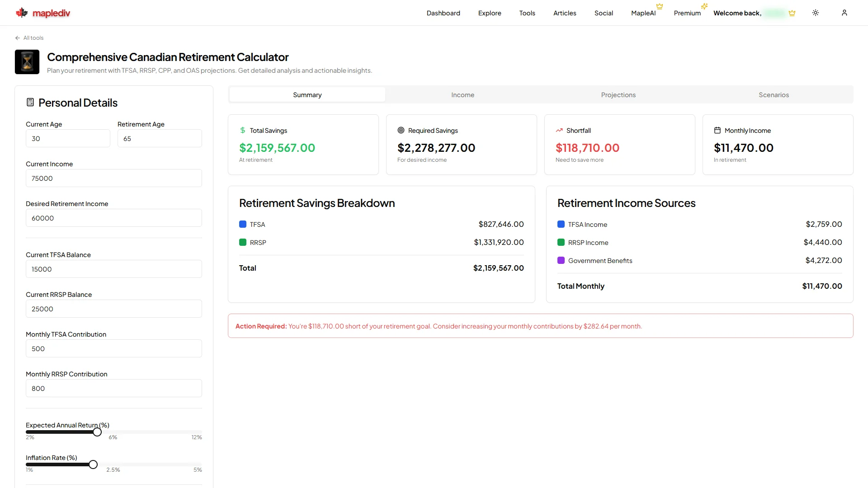Click the Monthly RRSP Contribution field
868x488 pixels.
(114, 388)
